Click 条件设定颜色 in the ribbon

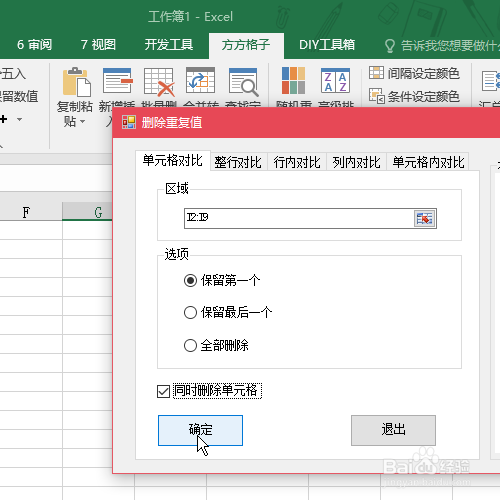414,96
